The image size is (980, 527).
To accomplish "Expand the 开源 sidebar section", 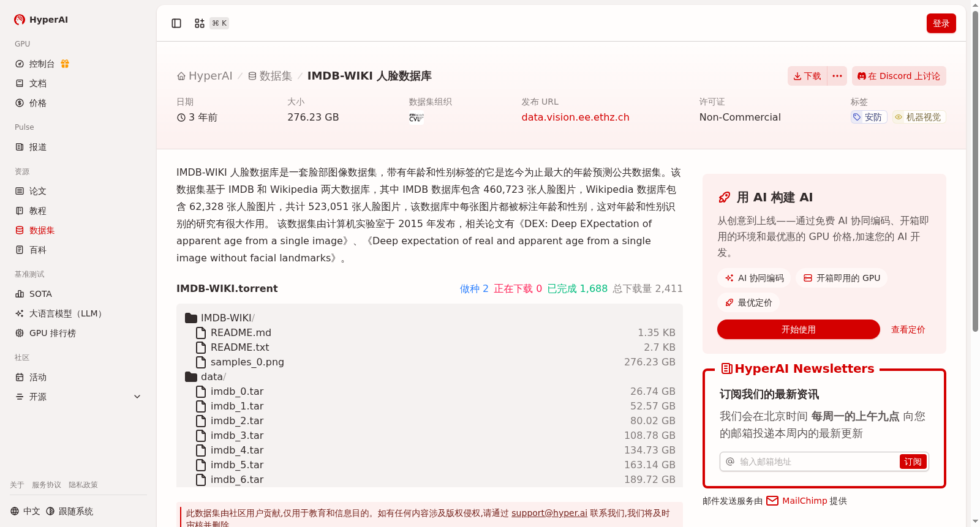I will [78, 397].
